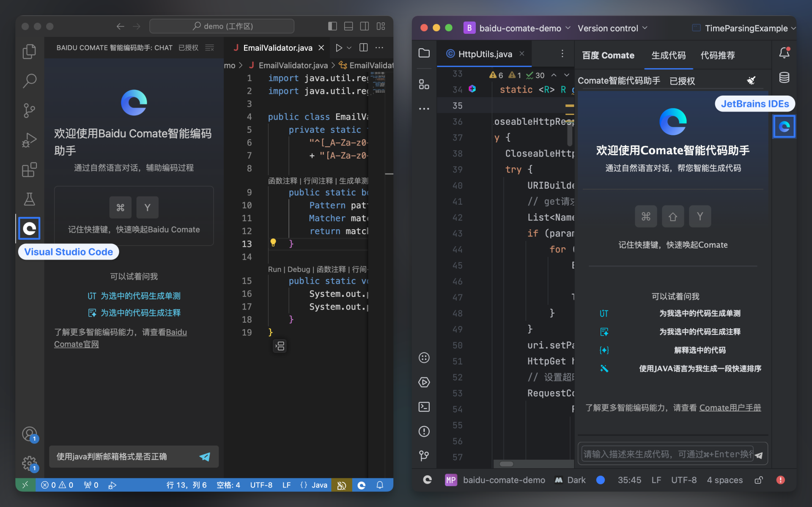The width and height of the screenshot is (812, 507).
Task: Toggle primary sidebar layout button in VS Code title bar
Action: tap(332, 26)
